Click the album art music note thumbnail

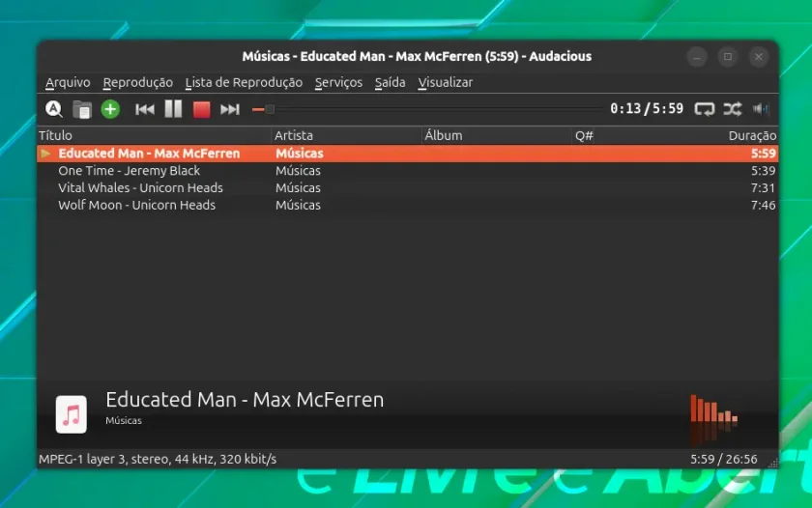72,414
